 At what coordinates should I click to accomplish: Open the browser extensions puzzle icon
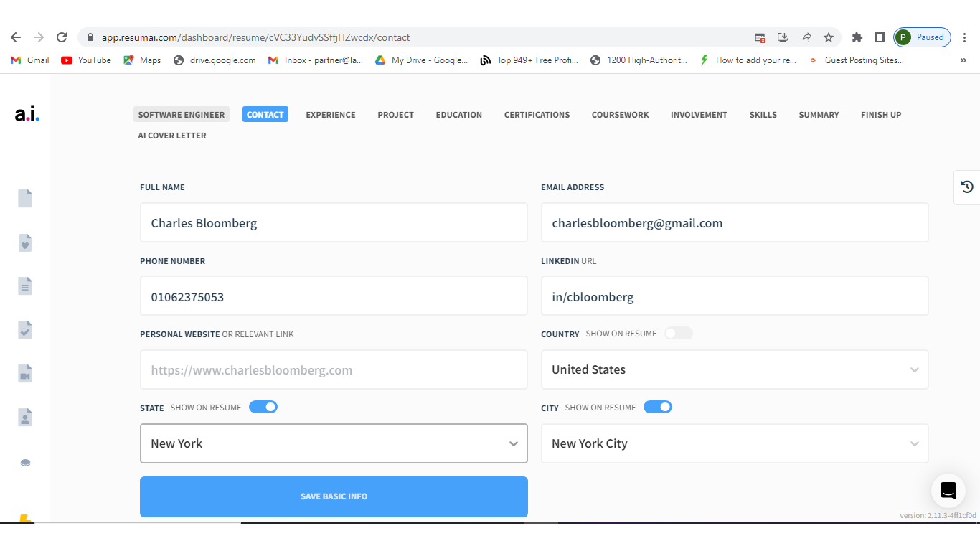(857, 37)
